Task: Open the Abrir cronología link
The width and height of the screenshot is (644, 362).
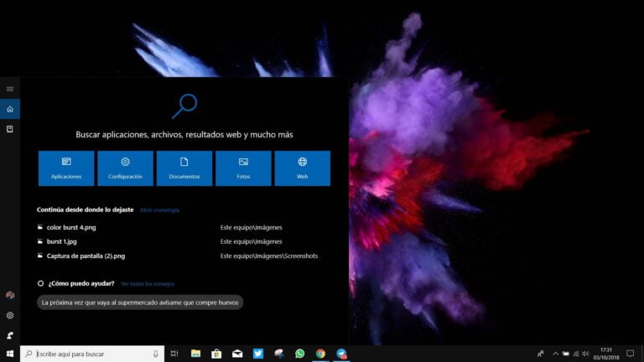Action: [160, 210]
